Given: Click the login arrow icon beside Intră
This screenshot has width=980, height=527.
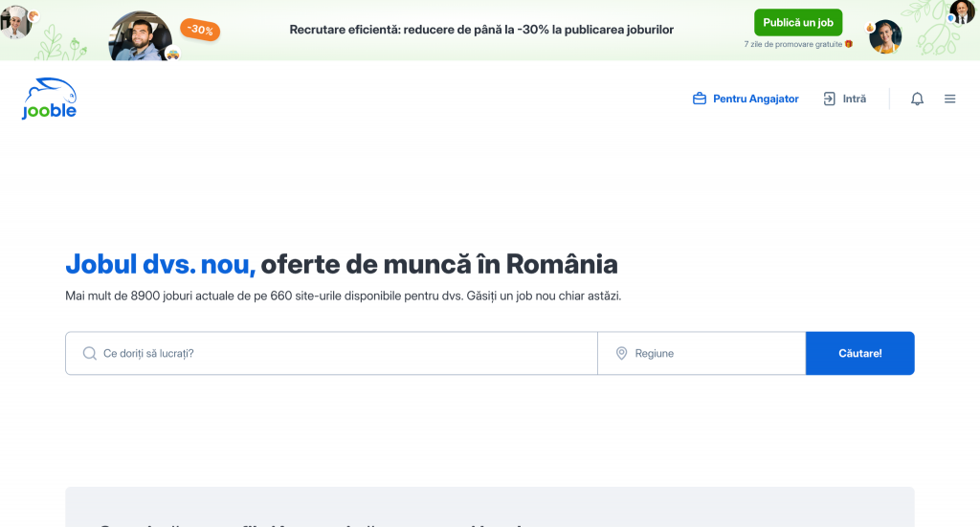Looking at the screenshot, I should (830, 99).
